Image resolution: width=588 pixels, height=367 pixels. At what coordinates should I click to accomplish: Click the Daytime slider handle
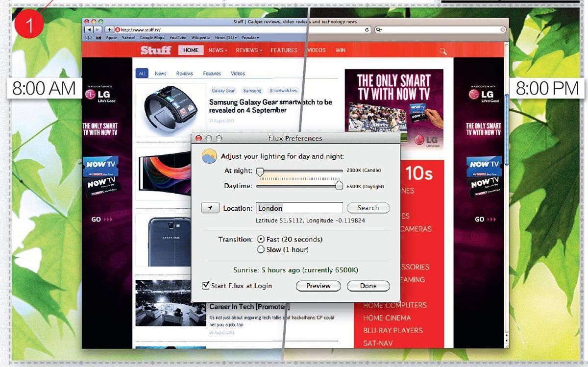click(339, 185)
